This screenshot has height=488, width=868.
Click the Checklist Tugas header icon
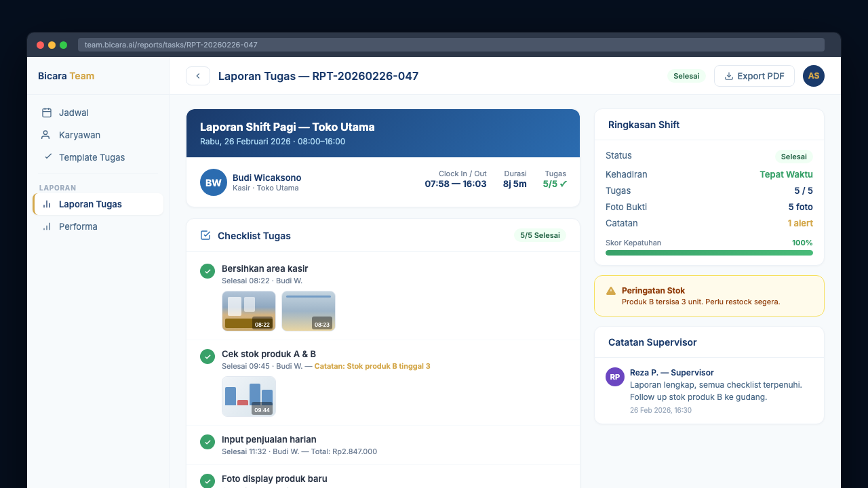point(205,236)
